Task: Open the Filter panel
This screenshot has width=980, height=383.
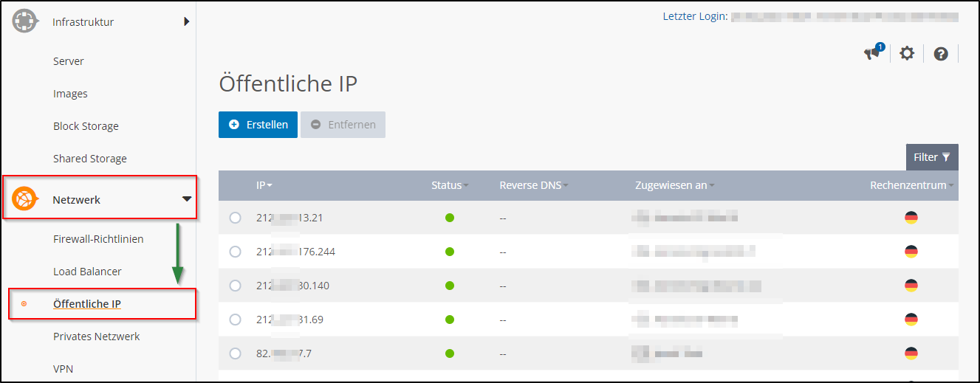Action: click(932, 157)
